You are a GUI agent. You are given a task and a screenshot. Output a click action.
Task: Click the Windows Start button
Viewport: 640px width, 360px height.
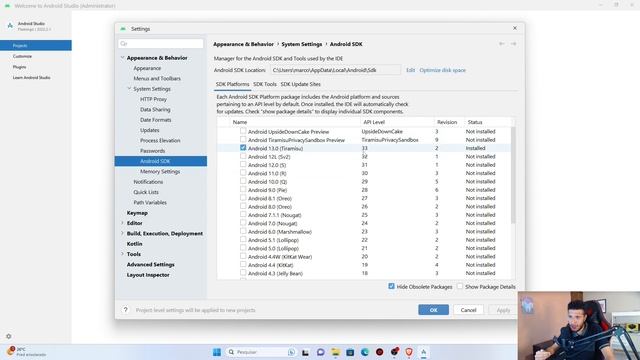(x=217, y=352)
